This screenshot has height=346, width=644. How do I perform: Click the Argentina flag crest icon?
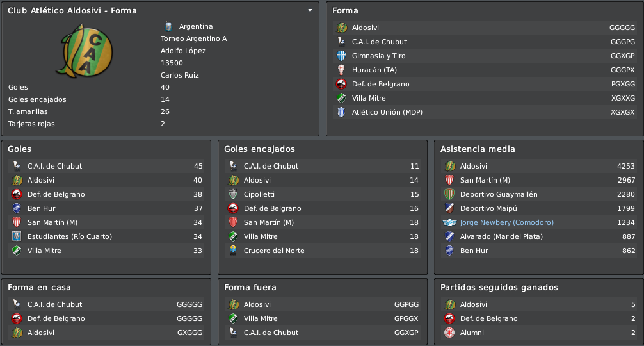click(x=168, y=26)
